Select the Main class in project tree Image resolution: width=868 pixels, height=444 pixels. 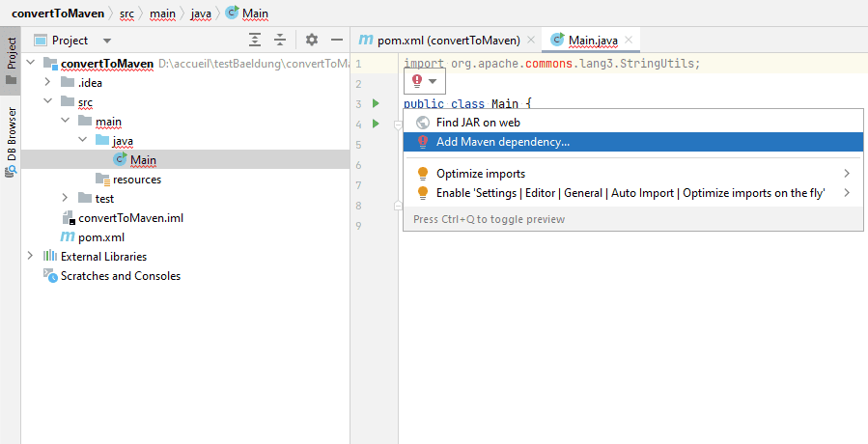click(x=143, y=160)
